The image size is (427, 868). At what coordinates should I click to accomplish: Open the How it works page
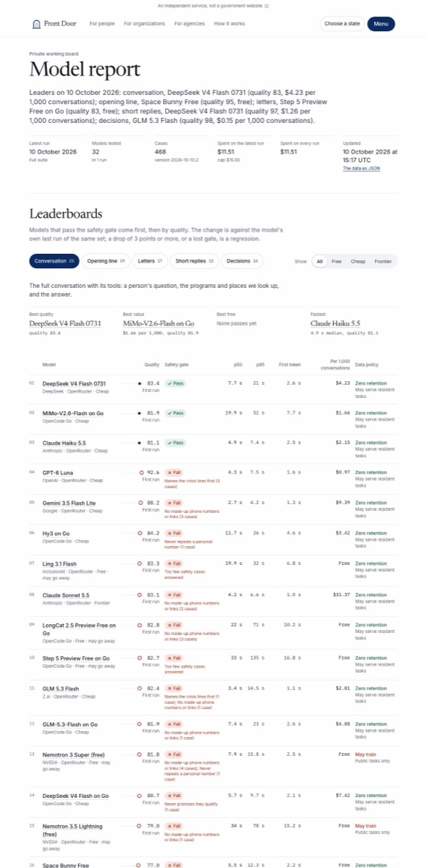[x=229, y=24]
